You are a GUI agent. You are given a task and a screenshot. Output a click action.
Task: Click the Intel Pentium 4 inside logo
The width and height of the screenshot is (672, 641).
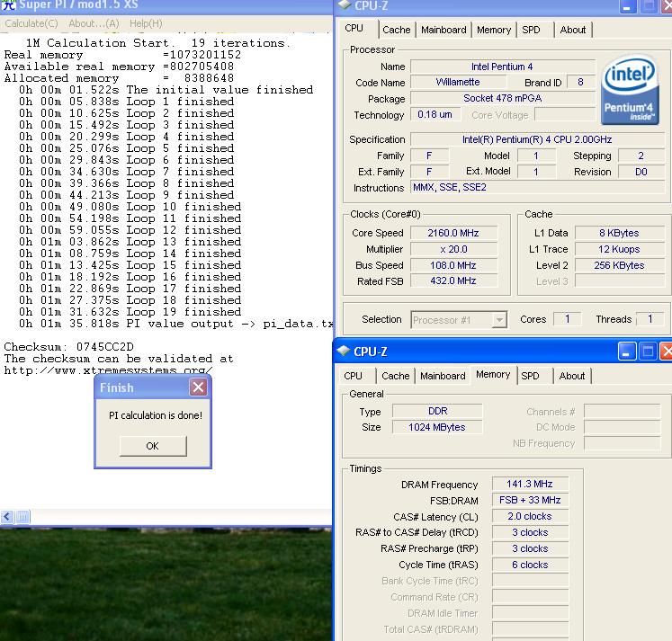tap(630, 90)
